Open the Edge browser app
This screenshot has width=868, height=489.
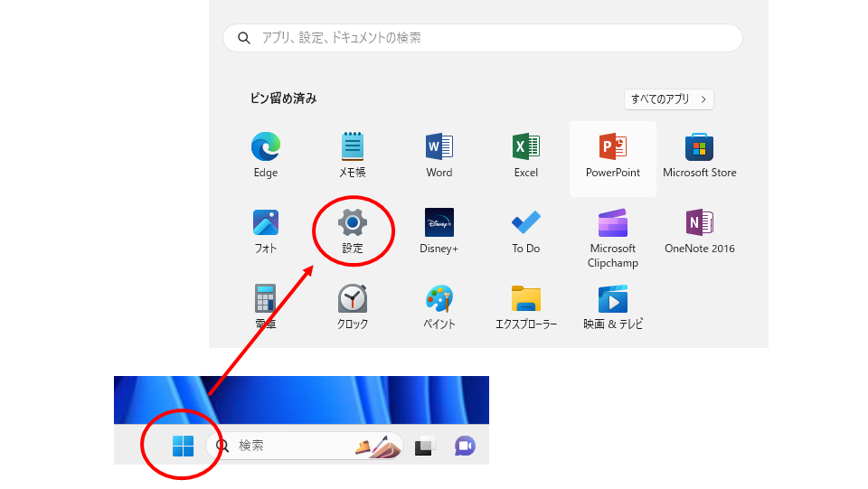266,155
